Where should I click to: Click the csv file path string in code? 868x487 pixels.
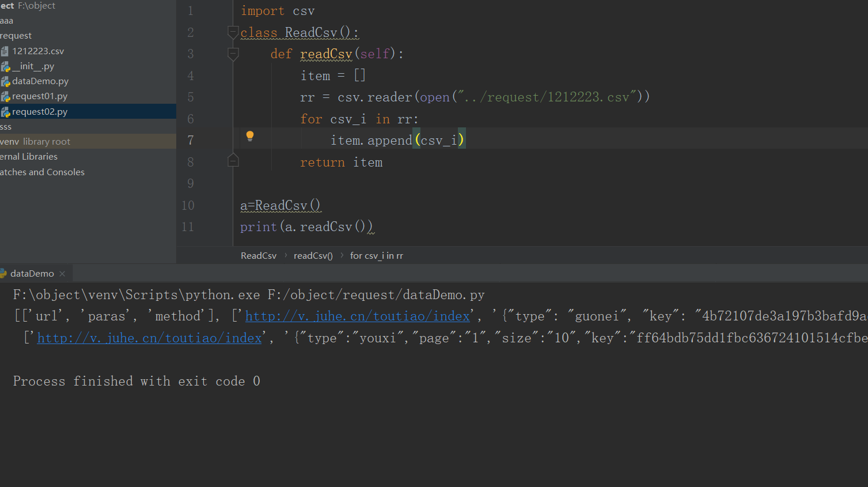click(547, 97)
